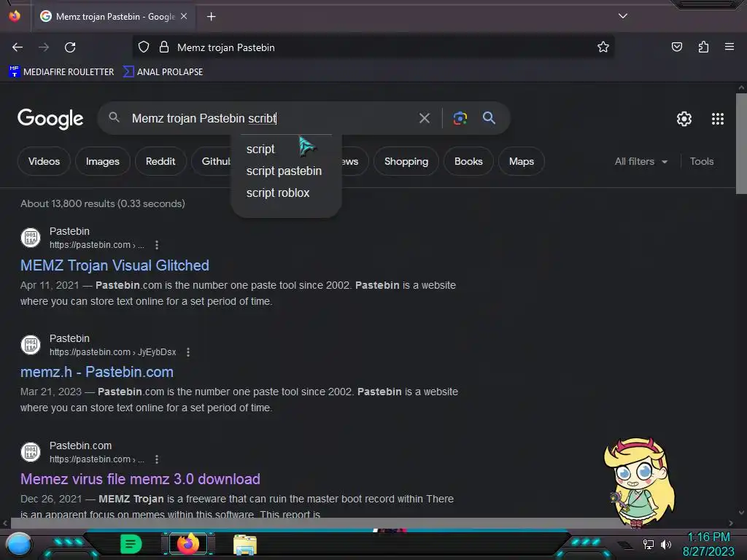Submit search with blue magnifier icon
The height and width of the screenshot is (560, 747).
click(489, 117)
